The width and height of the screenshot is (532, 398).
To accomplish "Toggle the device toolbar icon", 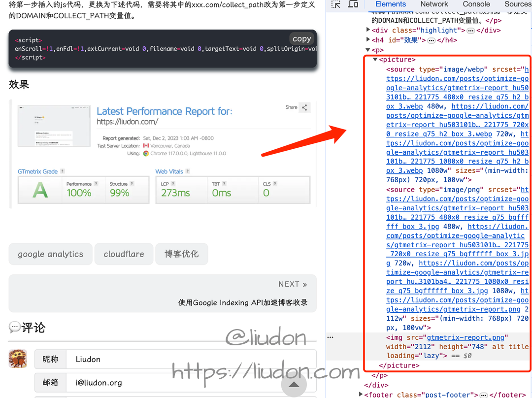I will 353,4.
